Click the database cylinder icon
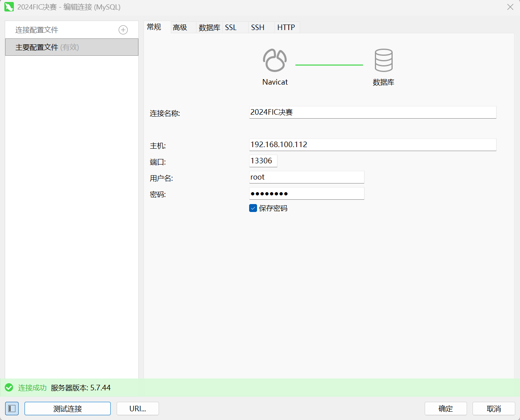 pyautogui.click(x=383, y=60)
